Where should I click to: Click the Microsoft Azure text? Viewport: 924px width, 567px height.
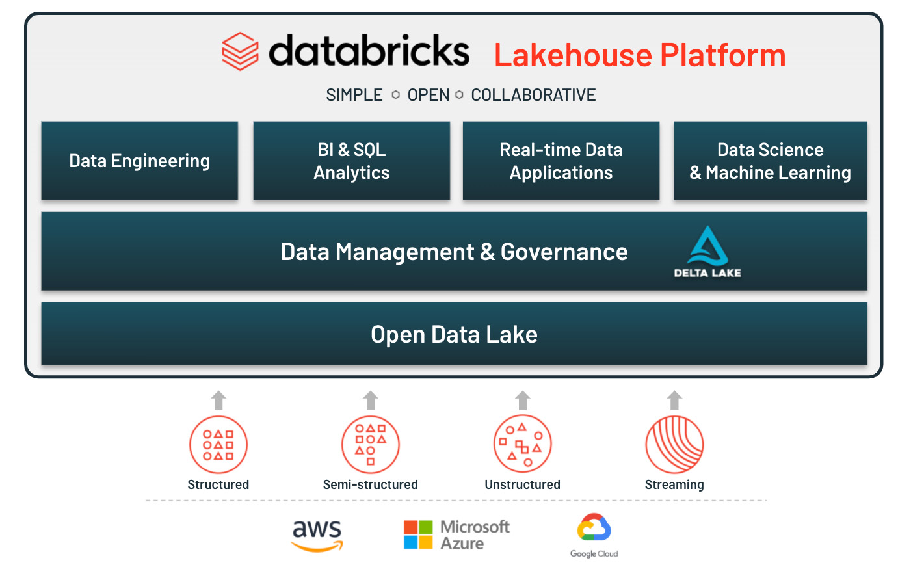(475, 535)
